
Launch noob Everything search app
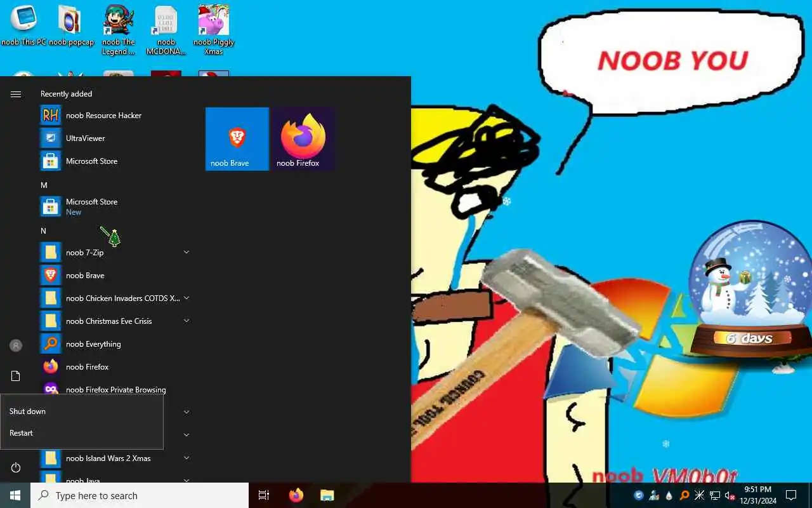pos(115,344)
